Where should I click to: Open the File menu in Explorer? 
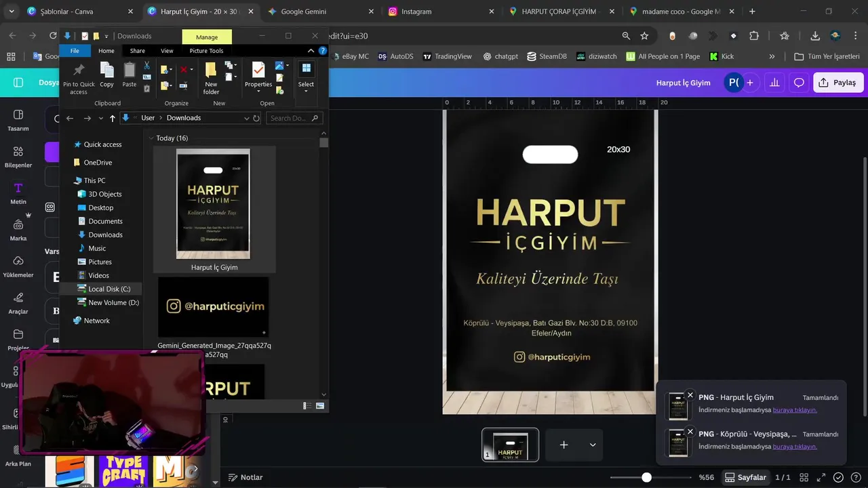(x=75, y=51)
